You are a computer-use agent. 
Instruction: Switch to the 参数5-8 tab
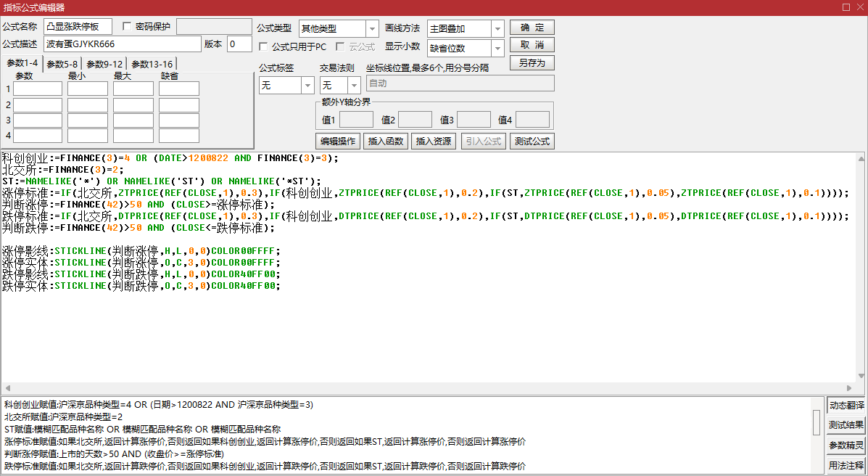[x=62, y=64]
